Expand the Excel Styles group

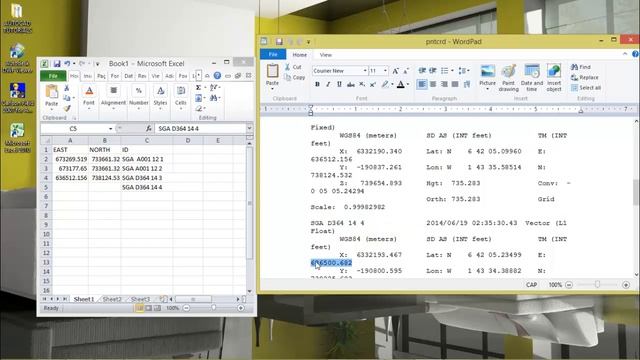(x=160, y=98)
